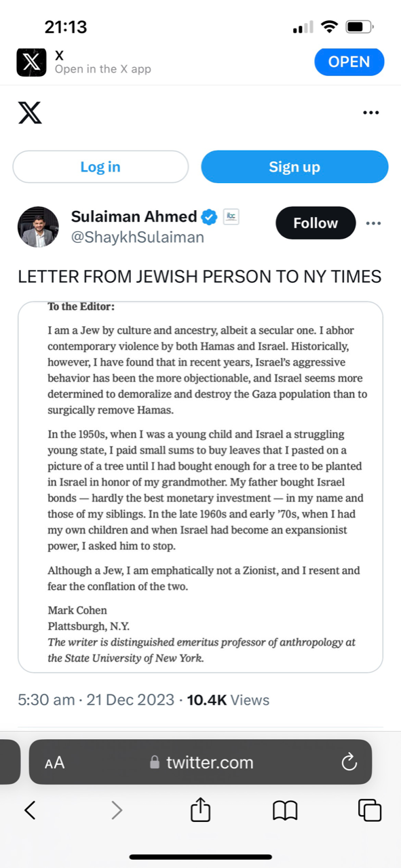Click the Sign up button
401x868 pixels.
(294, 167)
